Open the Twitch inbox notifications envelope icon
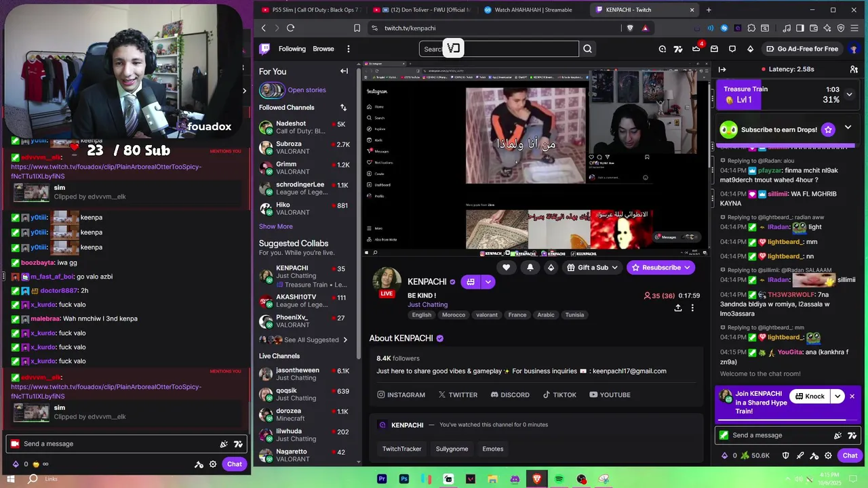This screenshot has width=868, height=488. tap(714, 49)
